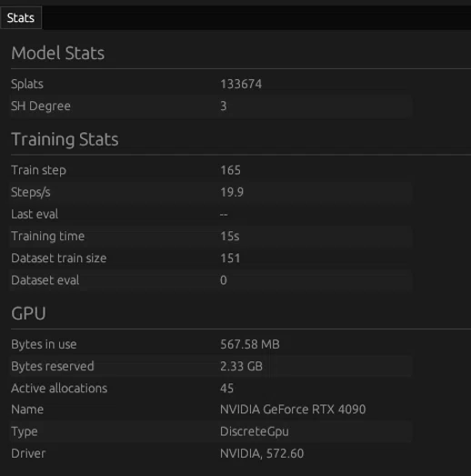Click the Dataset eval row label
The height and width of the screenshot is (476, 471).
coord(45,280)
